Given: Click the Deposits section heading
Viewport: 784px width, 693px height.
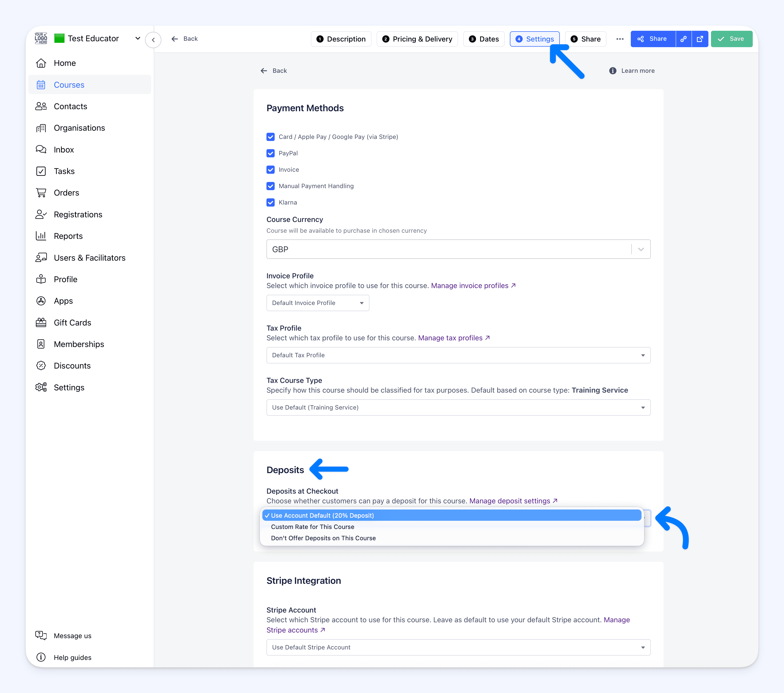Looking at the screenshot, I should [285, 470].
